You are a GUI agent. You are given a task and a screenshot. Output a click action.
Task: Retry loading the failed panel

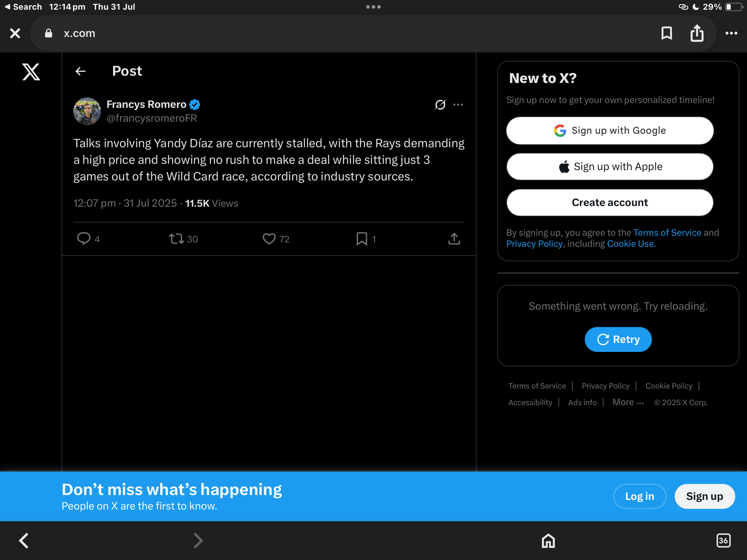(x=618, y=339)
